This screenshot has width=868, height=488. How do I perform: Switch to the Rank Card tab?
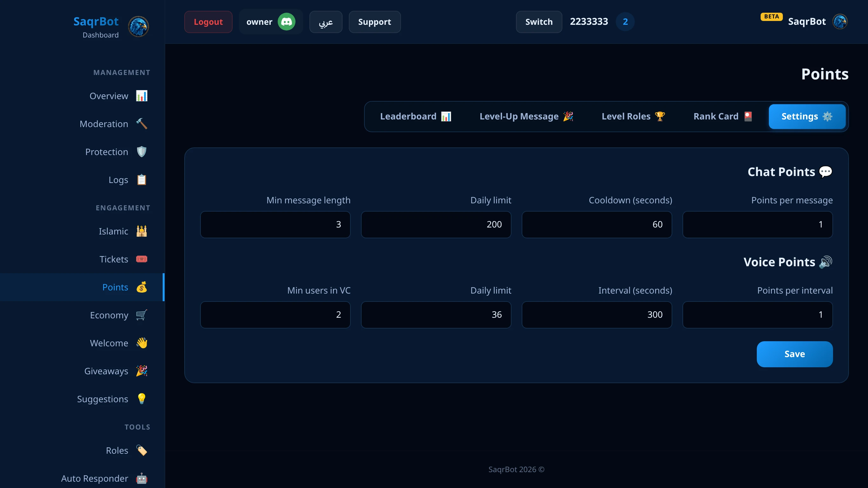coord(723,117)
